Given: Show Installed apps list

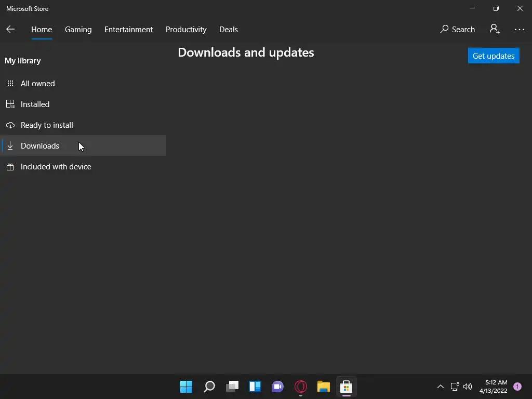Looking at the screenshot, I should 83,104.
